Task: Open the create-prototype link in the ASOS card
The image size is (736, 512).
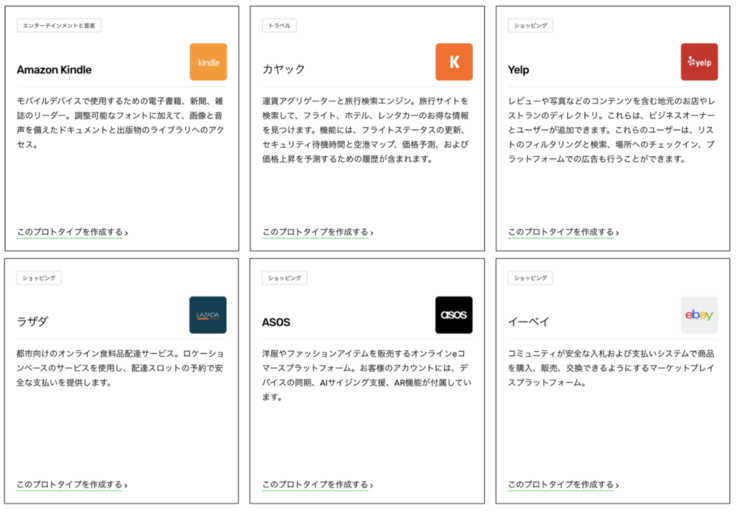Action: [x=317, y=485]
